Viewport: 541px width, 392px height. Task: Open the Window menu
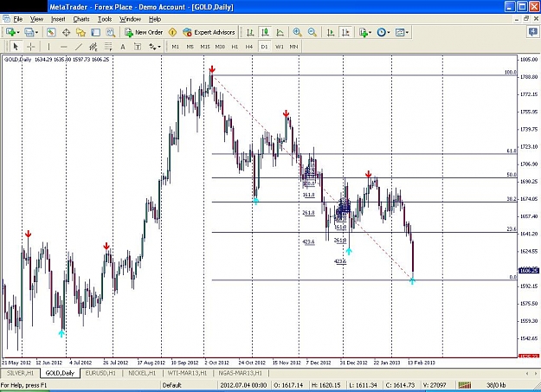coord(130,19)
